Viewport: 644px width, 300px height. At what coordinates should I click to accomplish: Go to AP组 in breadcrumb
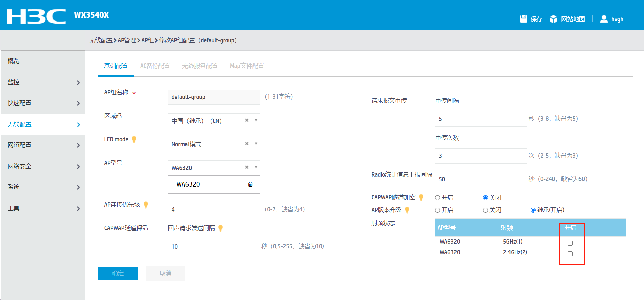coord(147,40)
